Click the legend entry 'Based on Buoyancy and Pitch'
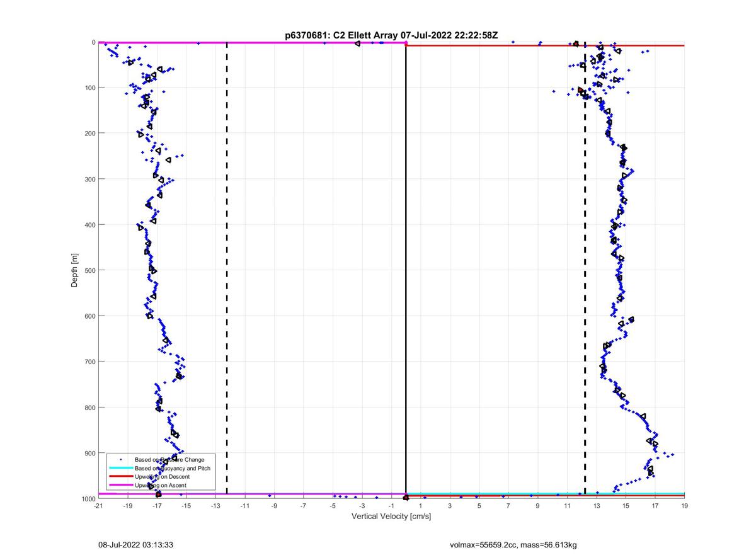 173,468
